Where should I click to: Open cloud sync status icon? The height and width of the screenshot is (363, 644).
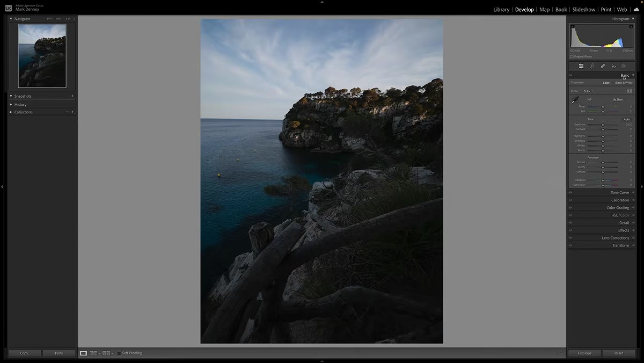[x=636, y=9]
